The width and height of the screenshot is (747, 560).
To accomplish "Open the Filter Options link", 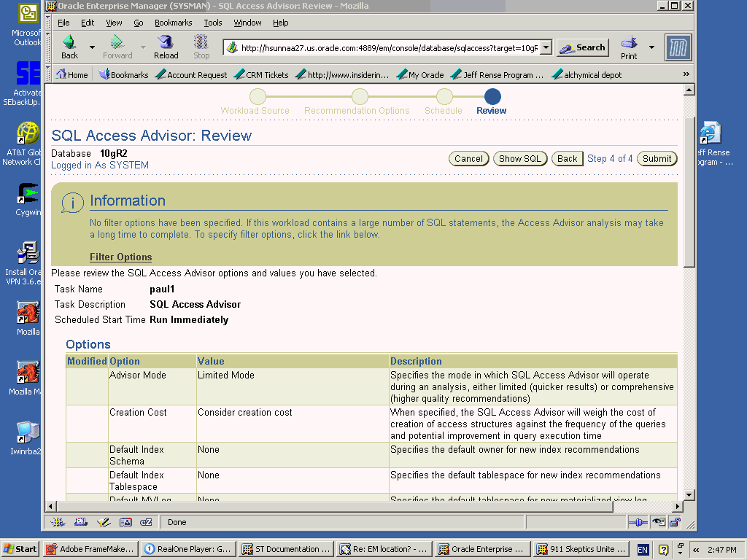I will coord(120,257).
